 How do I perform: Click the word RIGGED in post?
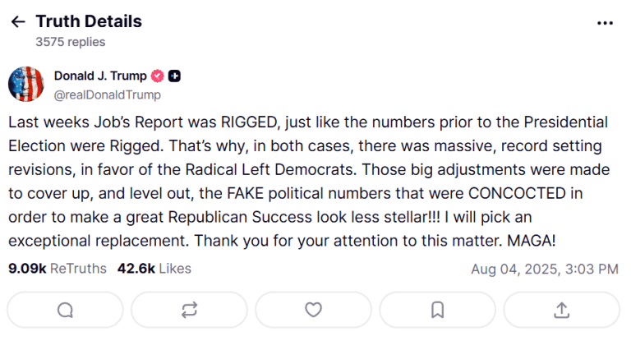[249, 122]
